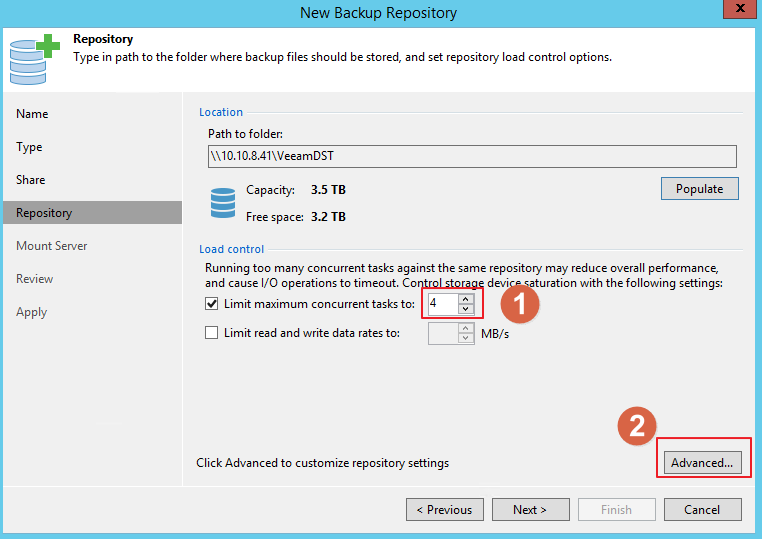Select the Repository step in sidebar
Screen dimensions: 762x539
point(44,213)
